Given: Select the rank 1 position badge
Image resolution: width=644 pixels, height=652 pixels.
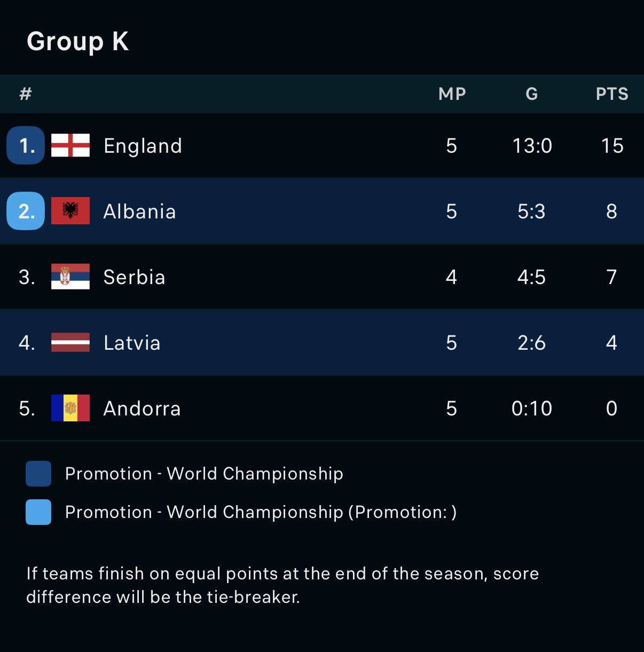Looking at the screenshot, I should [26, 145].
